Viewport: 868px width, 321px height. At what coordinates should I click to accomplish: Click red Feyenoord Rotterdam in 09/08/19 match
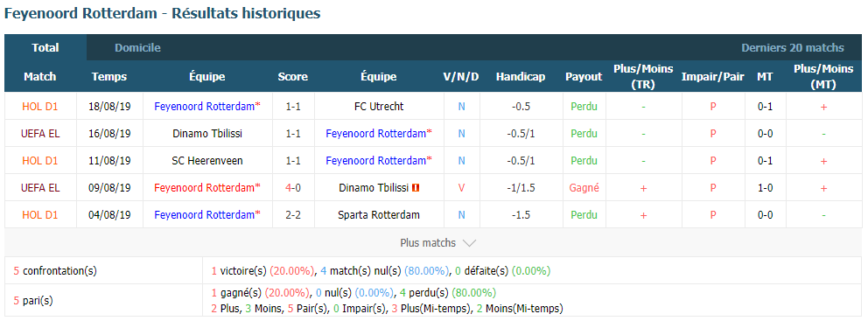[207, 188]
